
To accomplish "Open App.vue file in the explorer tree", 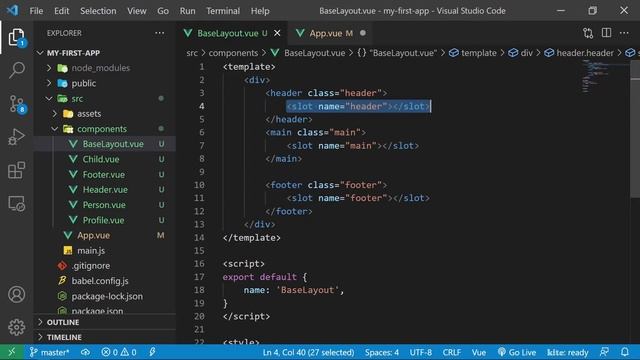I will [x=93, y=235].
